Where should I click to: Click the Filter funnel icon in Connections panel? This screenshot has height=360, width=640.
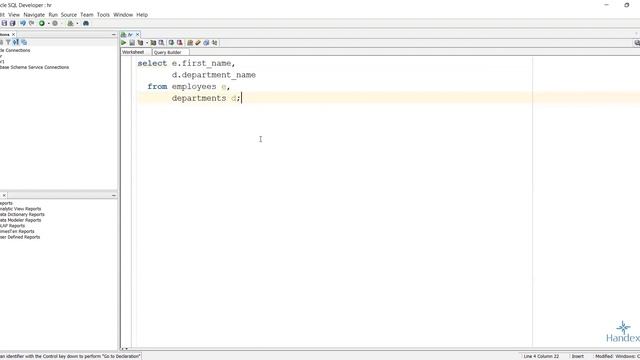8,42
